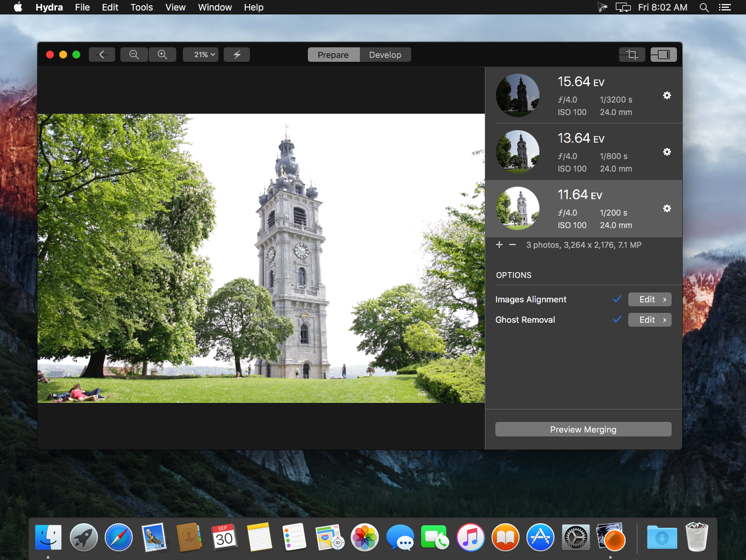Launch Safari from the Dock
The image size is (746, 560).
pos(118,538)
